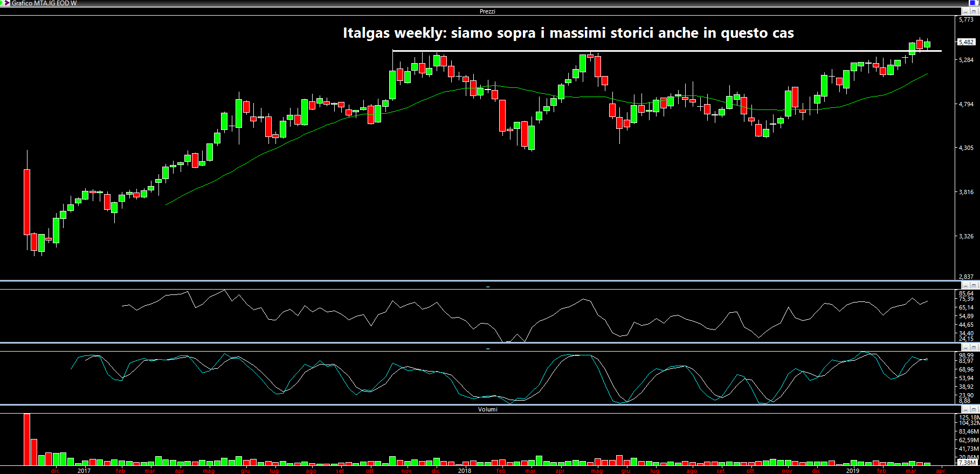This screenshot has height=474, width=980.
Task: Click the 2018 label on time axis
Action: 465,471
